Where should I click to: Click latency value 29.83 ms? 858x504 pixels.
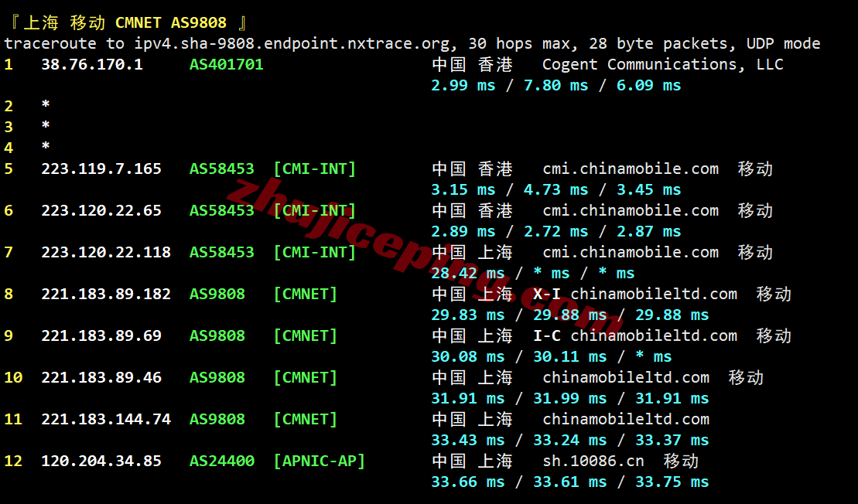468,315
